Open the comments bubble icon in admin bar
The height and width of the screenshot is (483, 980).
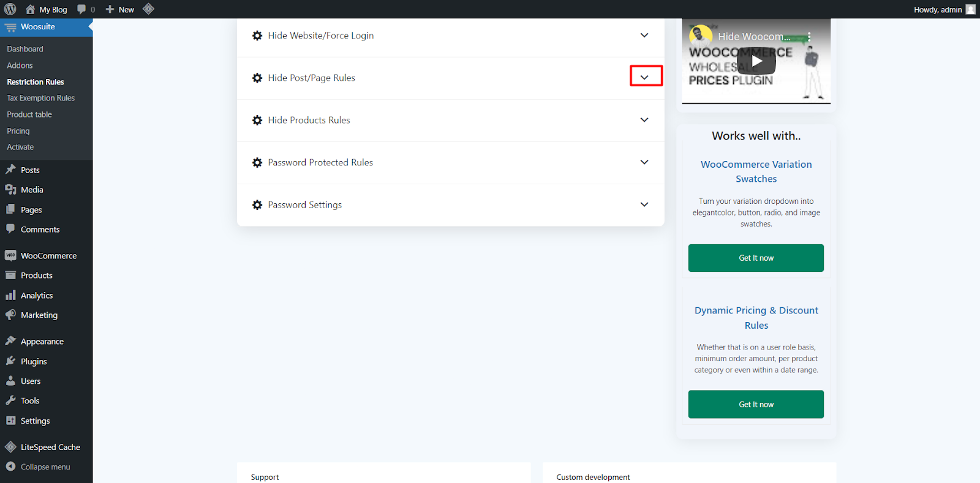click(81, 9)
